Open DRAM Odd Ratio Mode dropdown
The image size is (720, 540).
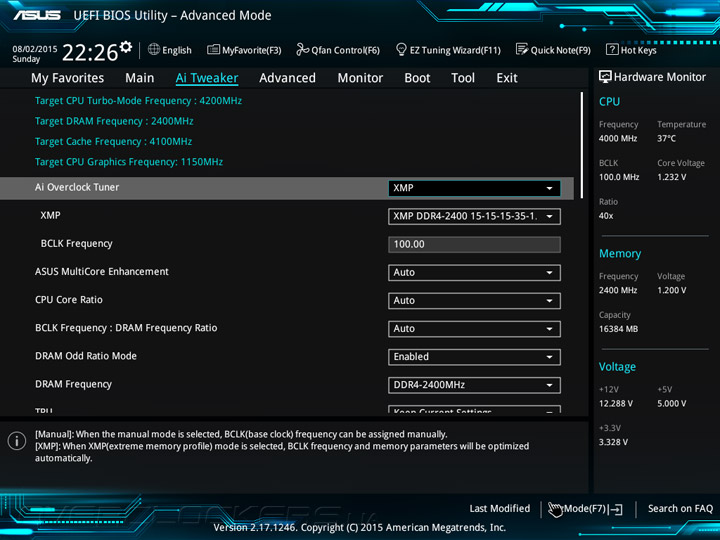[474, 357]
